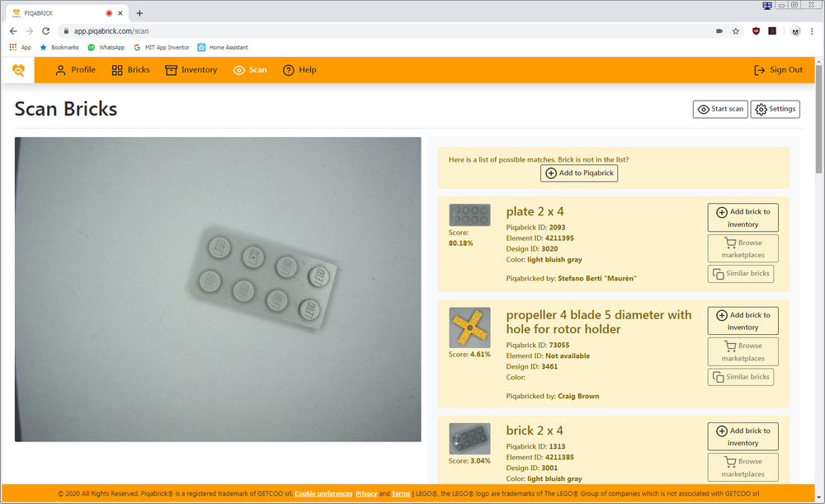
Task: Click the yellow propeller thumbnail
Action: pyautogui.click(x=469, y=327)
